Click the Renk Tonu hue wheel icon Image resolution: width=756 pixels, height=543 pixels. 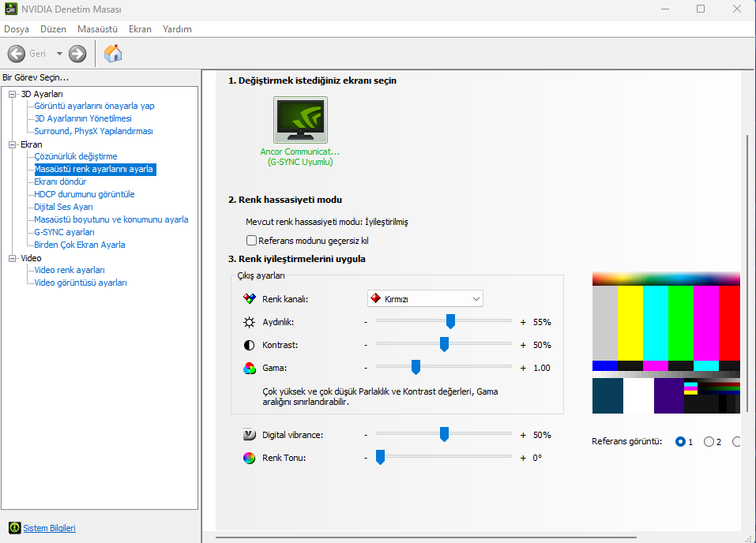tap(250, 458)
